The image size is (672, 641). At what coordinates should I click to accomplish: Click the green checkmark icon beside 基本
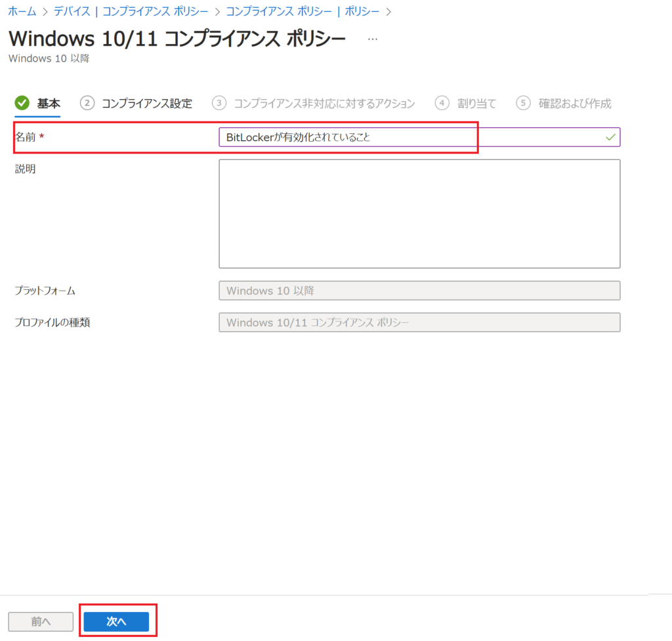tap(22, 103)
